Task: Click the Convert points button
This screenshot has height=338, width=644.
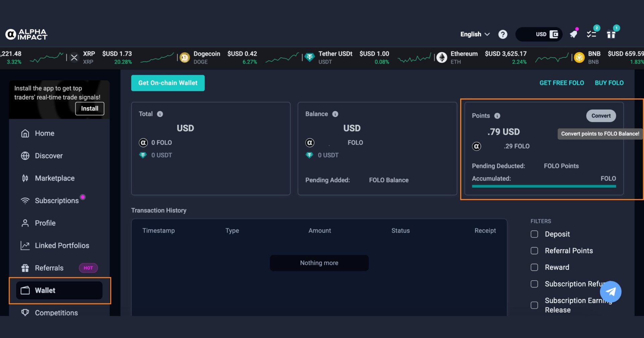Action: coord(601,116)
